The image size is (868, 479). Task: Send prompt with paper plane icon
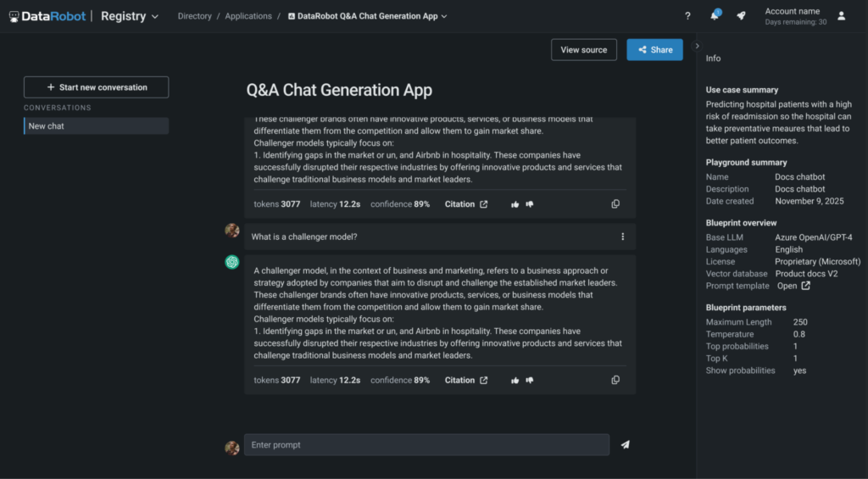[x=625, y=444]
